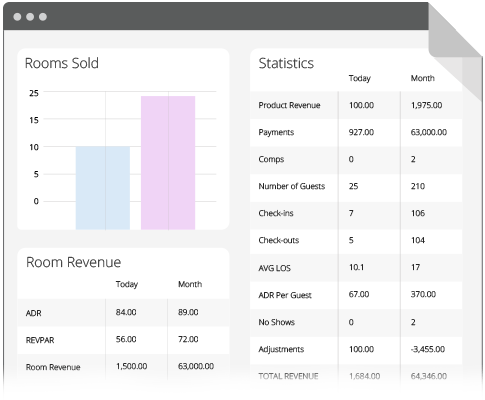Click Month column header in Statistics
Viewport: 485px width, 400px height.
coord(422,78)
